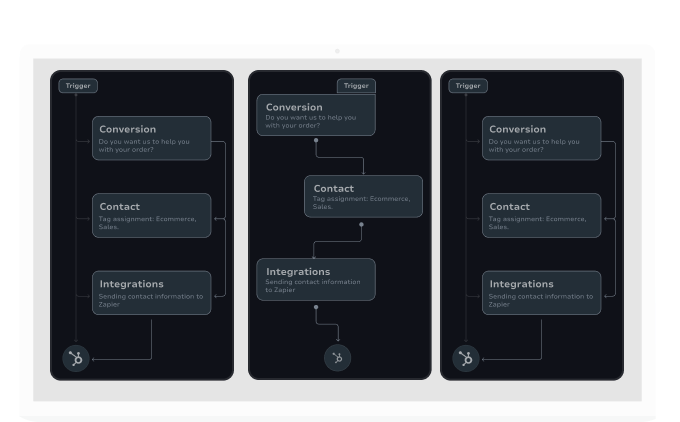This screenshot has height=422, width=680.
Task: Open the Contact card in the left panel
Action: click(152, 216)
